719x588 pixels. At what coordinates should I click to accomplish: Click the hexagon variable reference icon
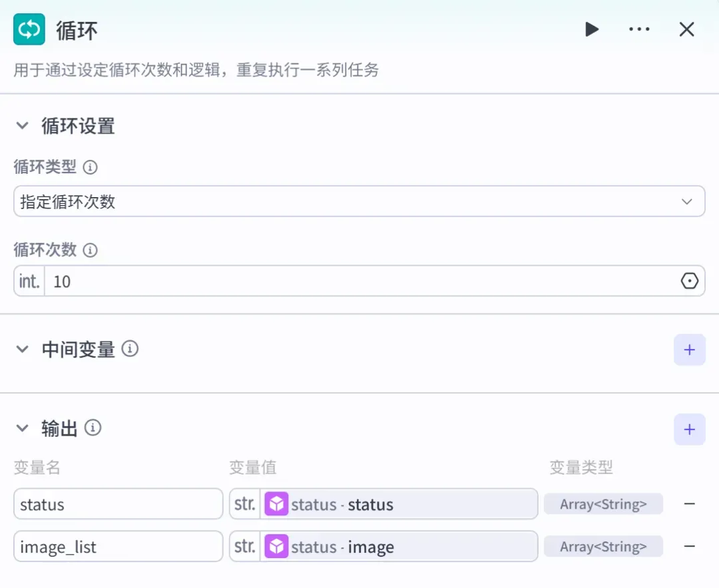pos(689,281)
